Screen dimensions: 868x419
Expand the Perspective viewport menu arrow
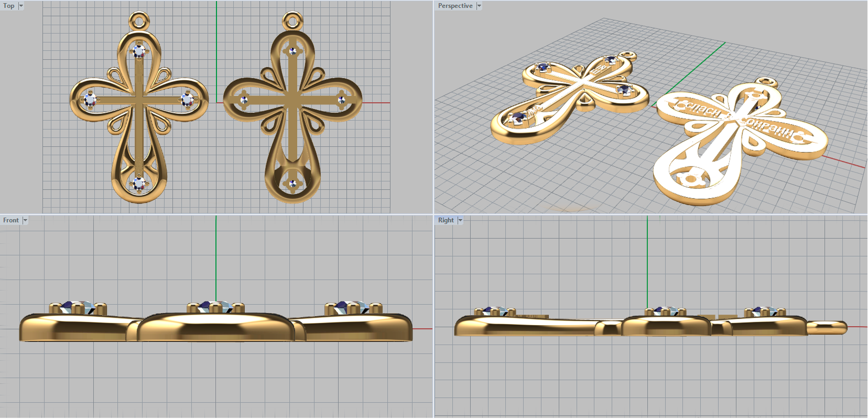(x=479, y=6)
